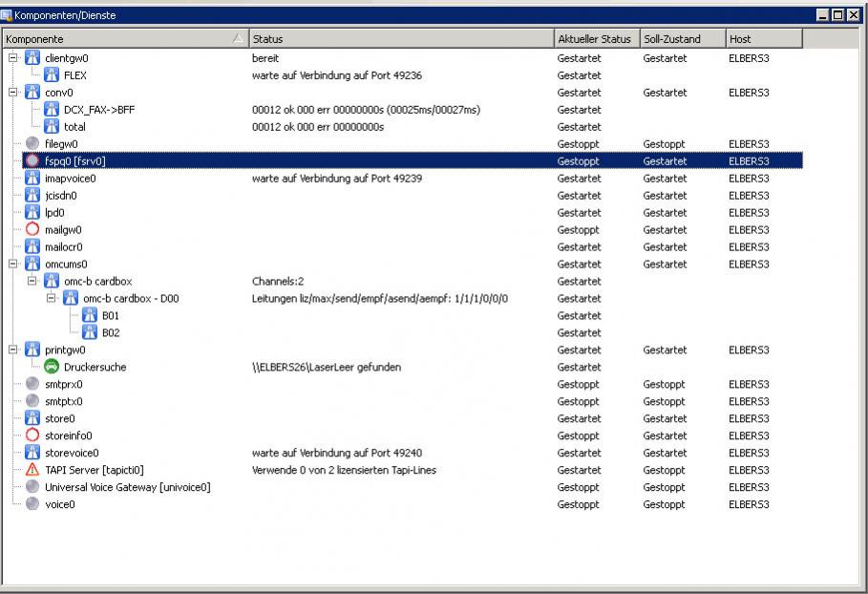The height and width of the screenshot is (594, 868).
Task: Click the Universal Voice Gateway grey icon
Action: click(x=32, y=487)
